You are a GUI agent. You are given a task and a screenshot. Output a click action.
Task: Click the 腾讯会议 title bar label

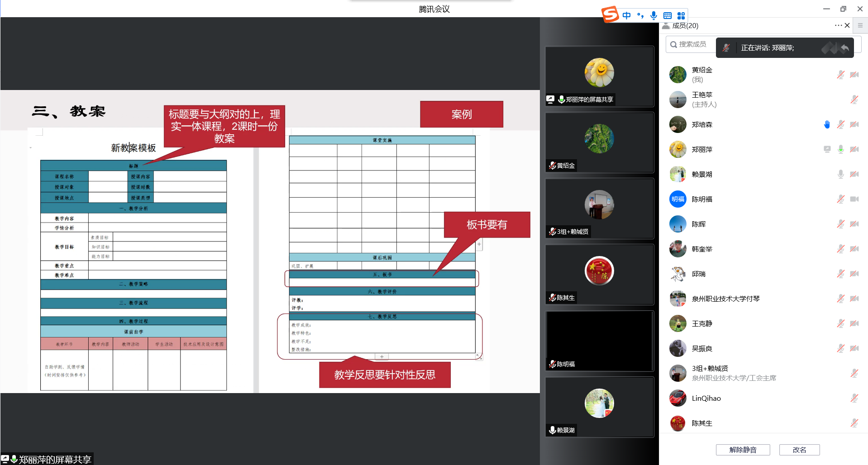pos(433,9)
